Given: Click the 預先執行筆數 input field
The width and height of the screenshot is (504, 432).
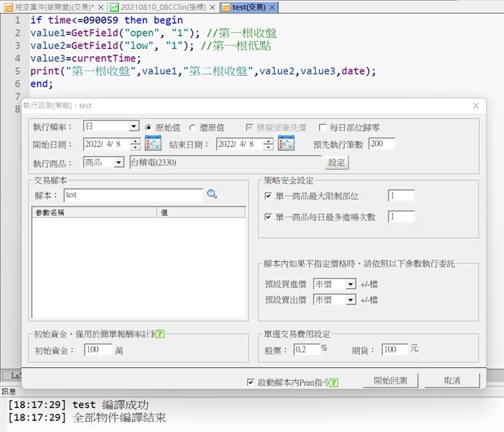Looking at the screenshot, I should (x=381, y=144).
